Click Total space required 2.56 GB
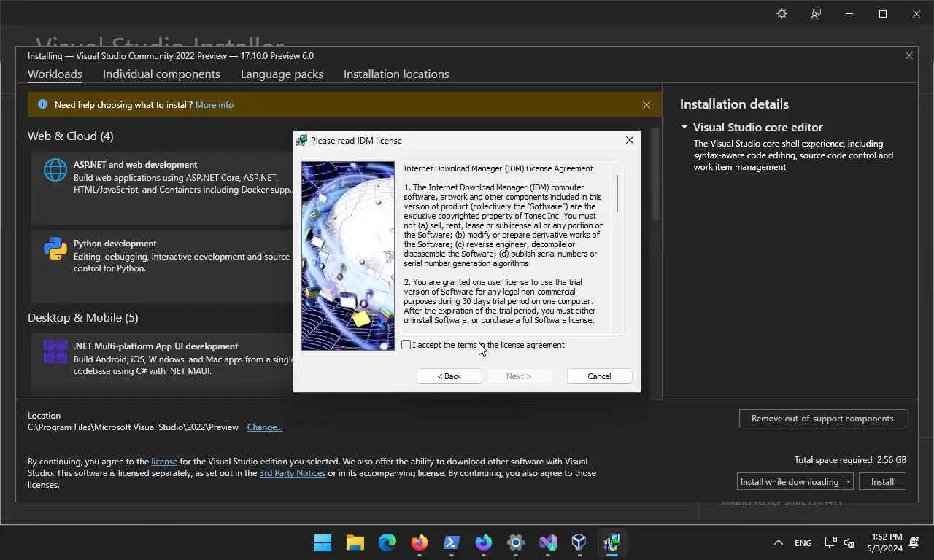This screenshot has height=560, width=934. tap(851, 460)
